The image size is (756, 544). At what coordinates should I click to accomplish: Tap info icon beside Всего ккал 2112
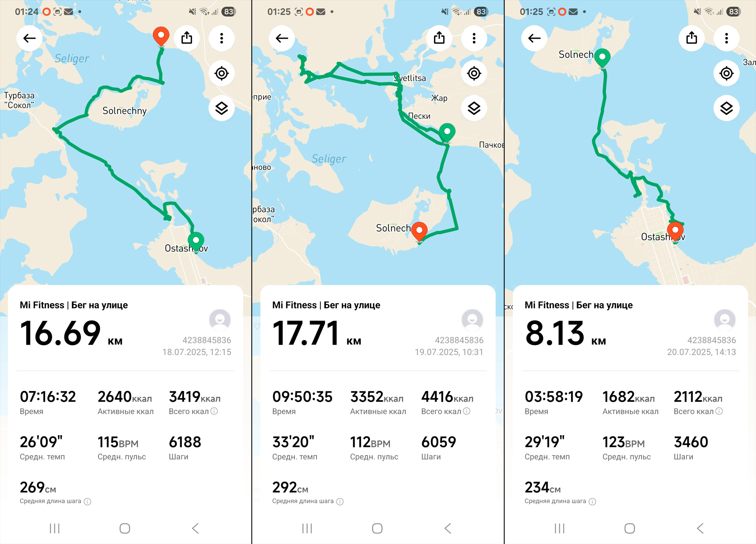719,411
